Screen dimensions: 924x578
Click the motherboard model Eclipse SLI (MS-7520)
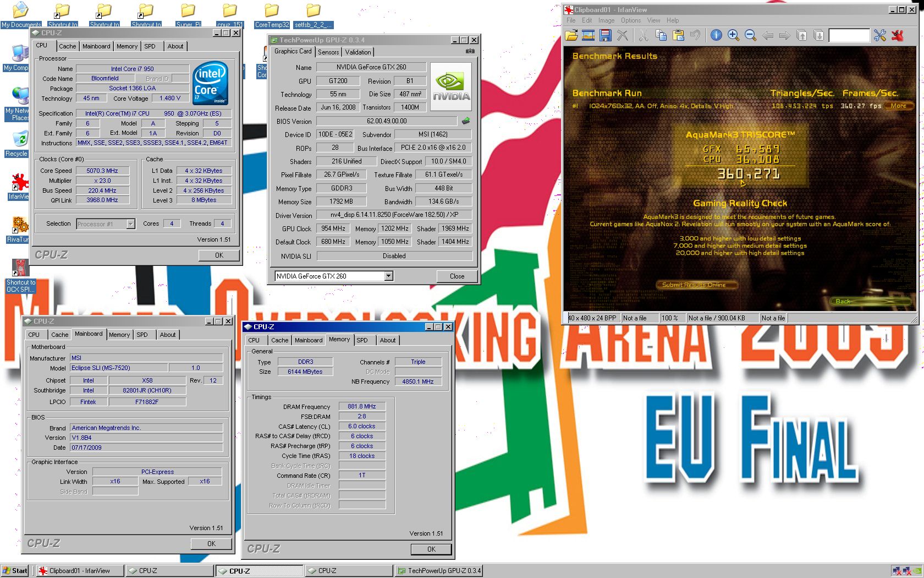pos(119,368)
